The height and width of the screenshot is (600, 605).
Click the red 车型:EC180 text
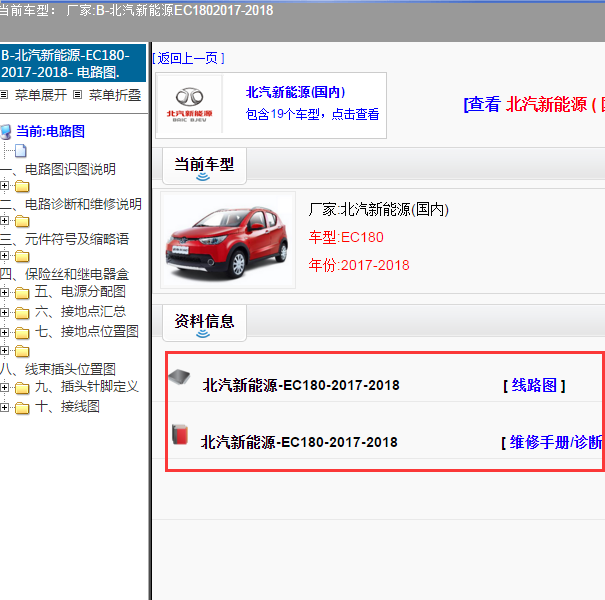(x=346, y=237)
